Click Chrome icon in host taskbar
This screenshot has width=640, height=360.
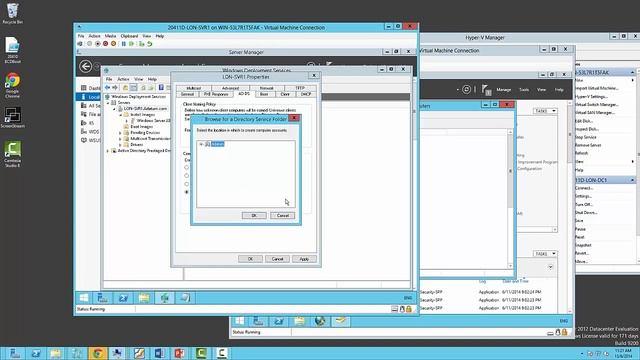click(x=98, y=353)
